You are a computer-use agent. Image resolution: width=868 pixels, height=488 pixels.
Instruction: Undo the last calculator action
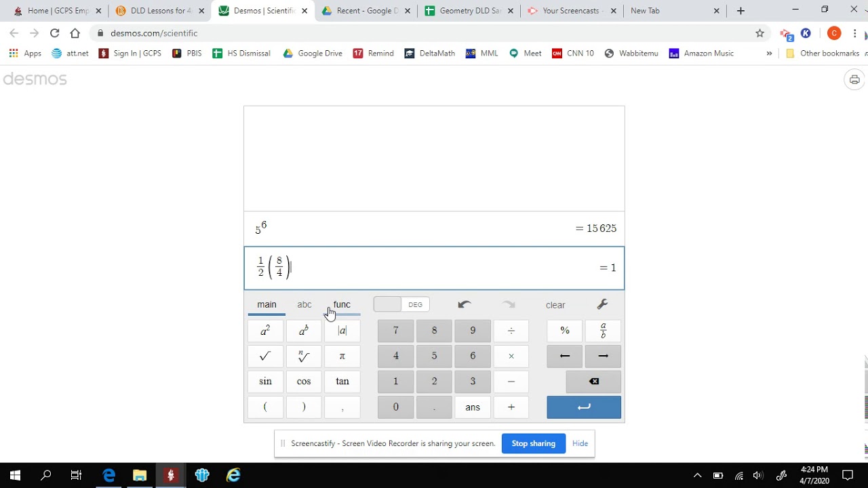(465, 305)
